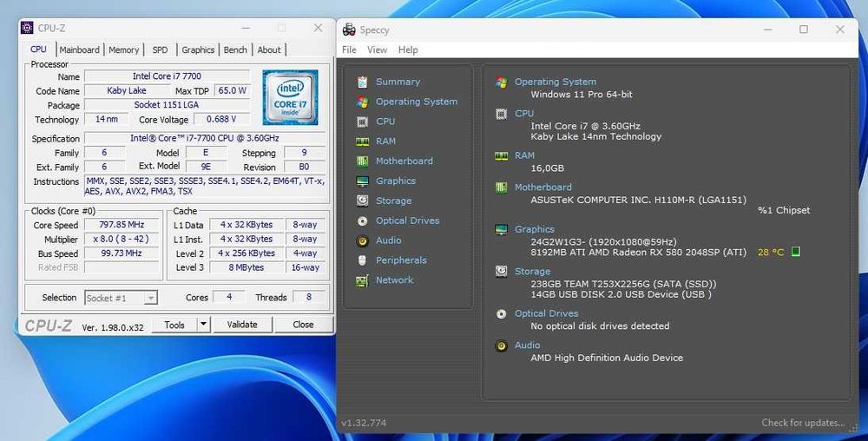Click the Network icon in Speccy sidebar
The image size is (868, 441).
363,280
